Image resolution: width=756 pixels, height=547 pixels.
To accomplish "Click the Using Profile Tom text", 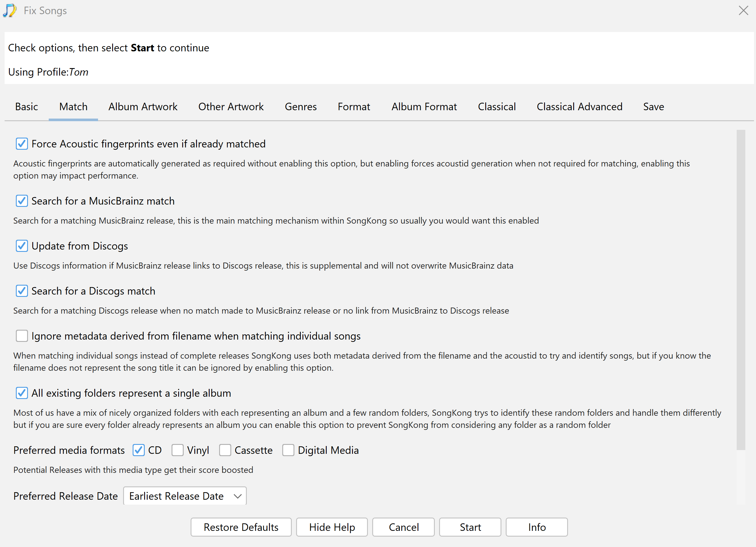I will click(48, 72).
